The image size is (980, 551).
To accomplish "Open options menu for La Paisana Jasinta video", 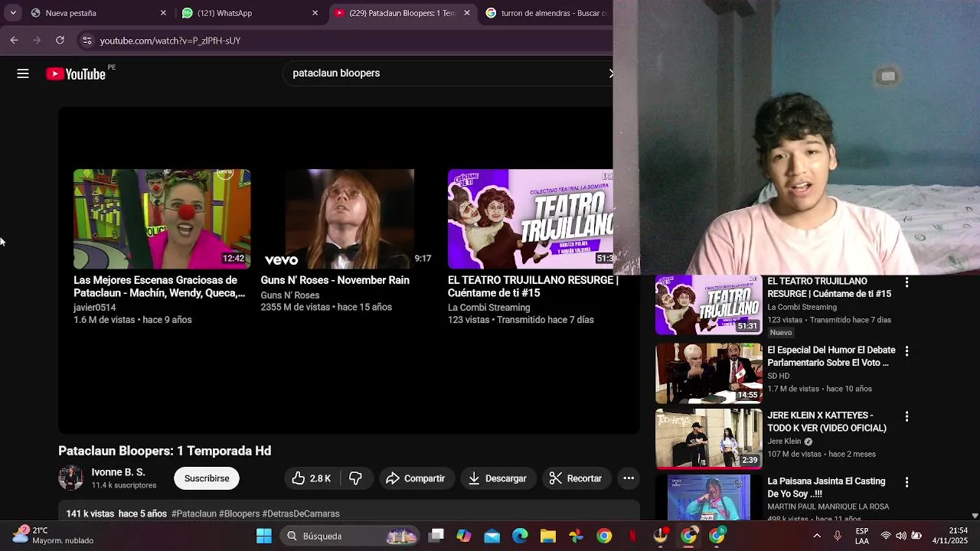I will (906, 482).
